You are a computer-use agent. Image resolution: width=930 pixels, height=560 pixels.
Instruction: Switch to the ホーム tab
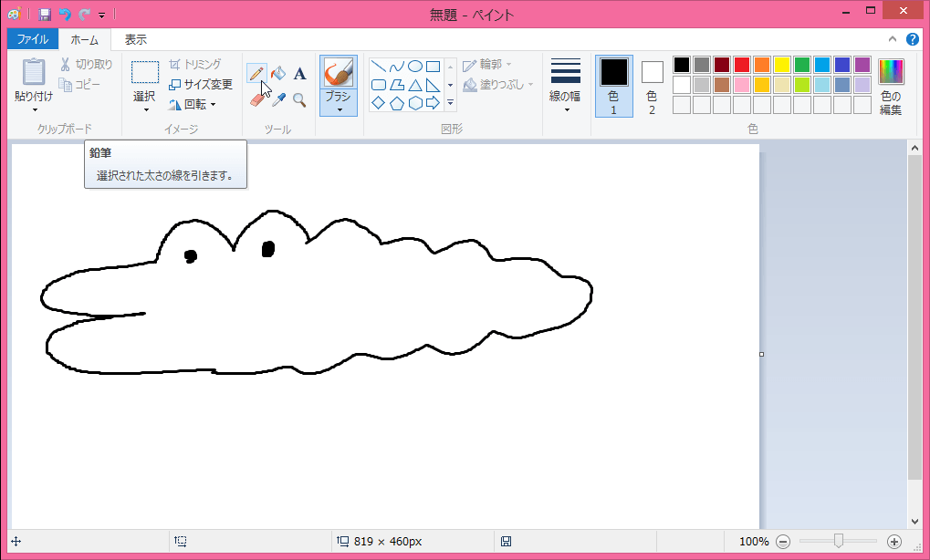(84, 40)
